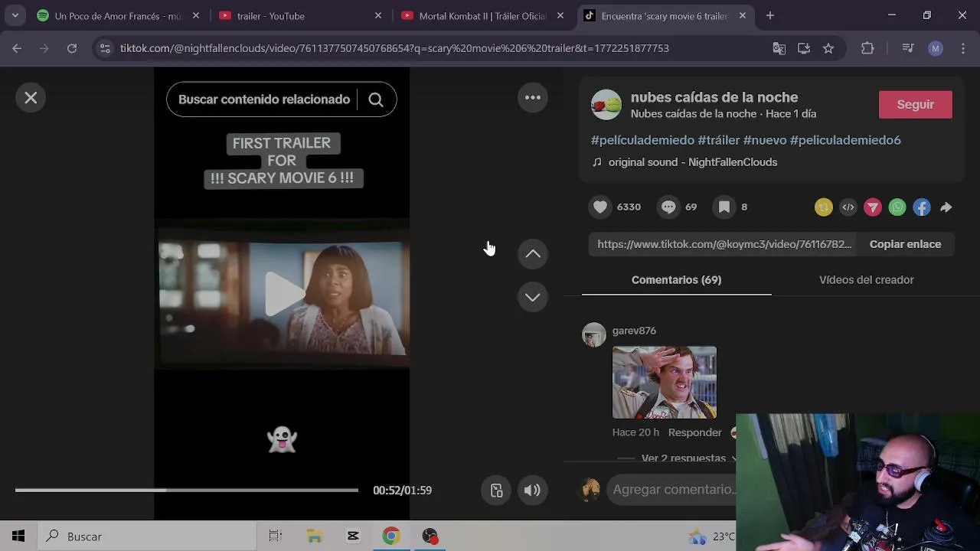Open the tab search dropdown arrow

pyautogui.click(x=15, y=16)
